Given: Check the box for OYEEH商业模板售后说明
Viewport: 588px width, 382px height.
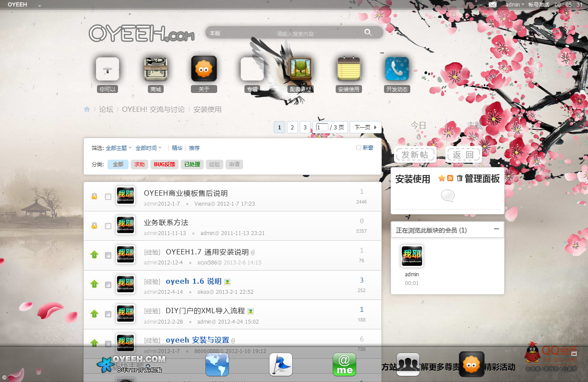Looking at the screenshot, I should (108, 197).
